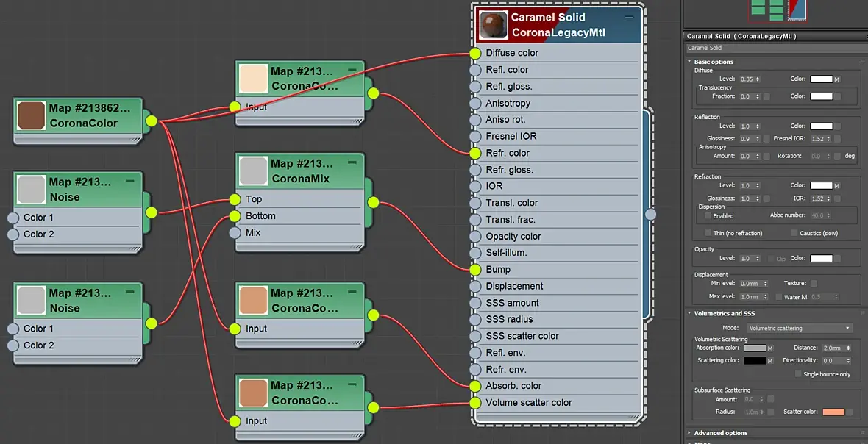The height and width of the screenshot is (444, 868).
Task: Enable the Dispersion Enabled checkbox
Action: 708,215
